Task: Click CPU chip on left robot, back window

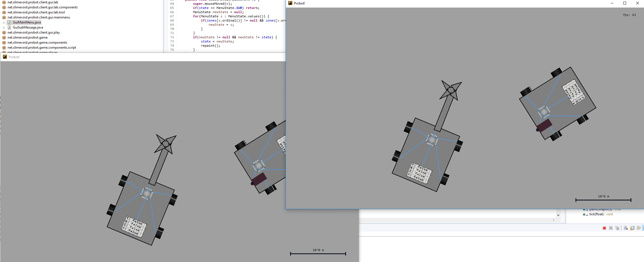Action: coord(147,193)
